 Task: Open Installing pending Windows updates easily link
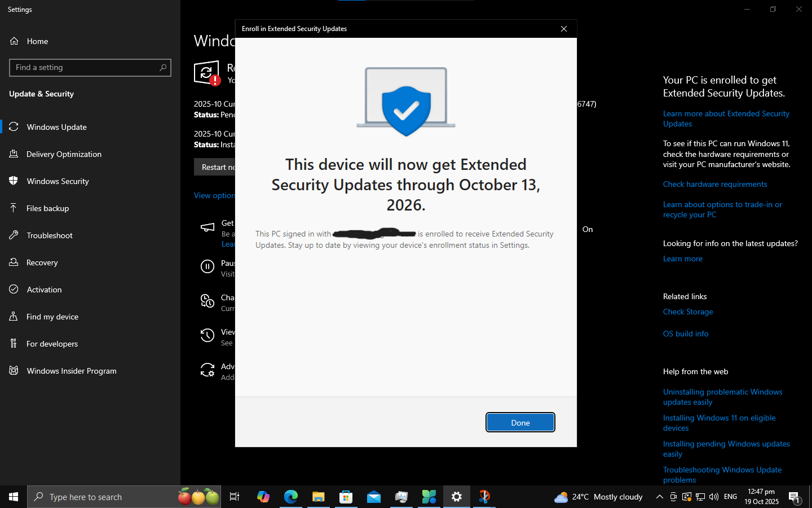726,449
